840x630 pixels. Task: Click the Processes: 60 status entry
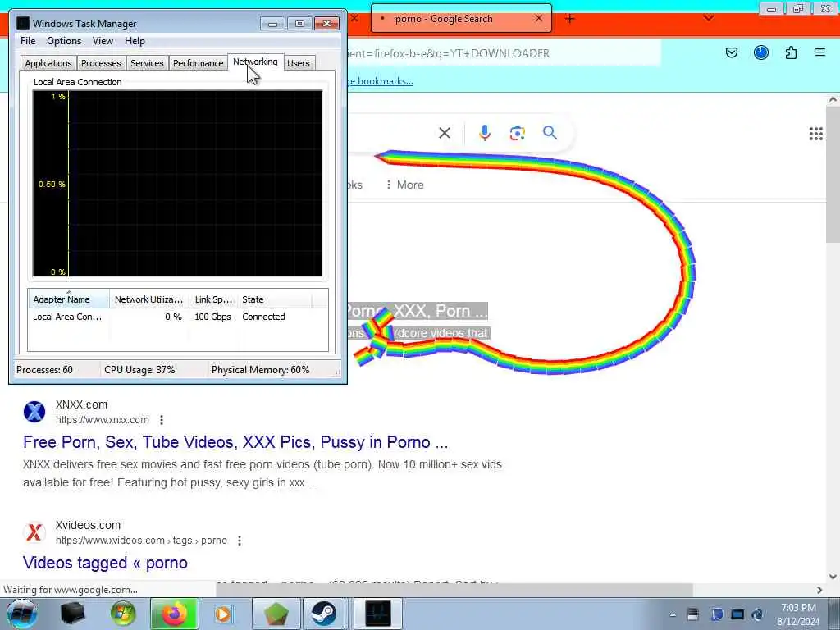(44, 370)
